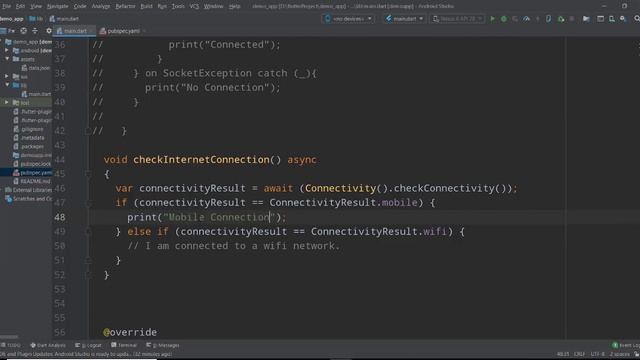Open the Event Log button

pyautogui.click(x=627, y=345)
